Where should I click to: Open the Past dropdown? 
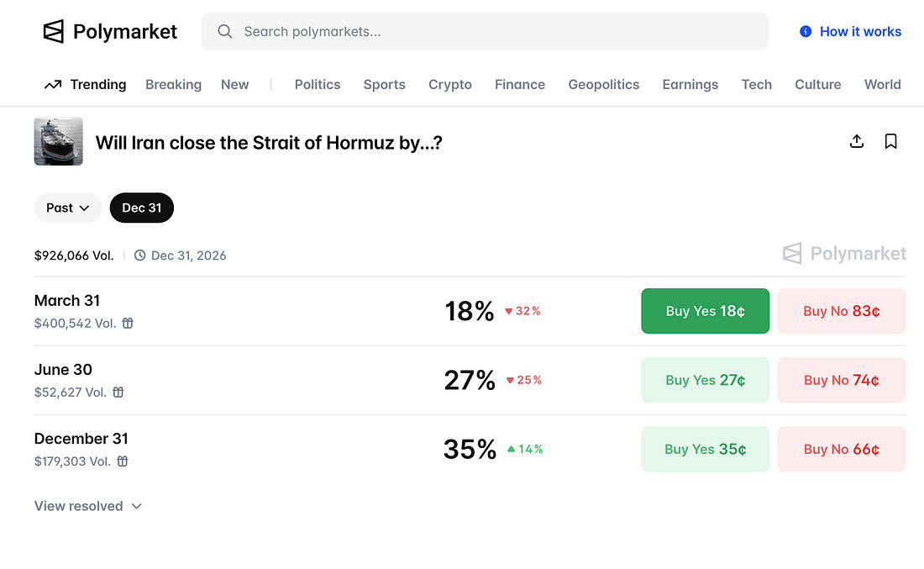(68, 208)
